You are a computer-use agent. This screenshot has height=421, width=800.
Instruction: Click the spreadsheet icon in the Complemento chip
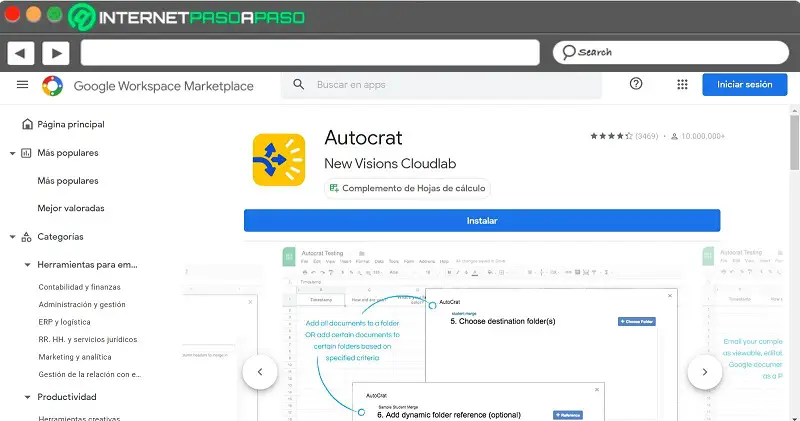pos(334,188)
